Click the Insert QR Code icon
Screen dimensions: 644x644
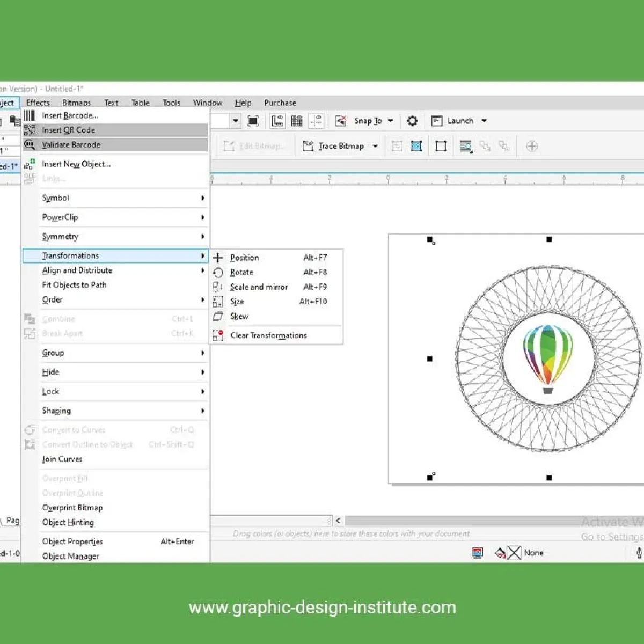coord(30,130)
